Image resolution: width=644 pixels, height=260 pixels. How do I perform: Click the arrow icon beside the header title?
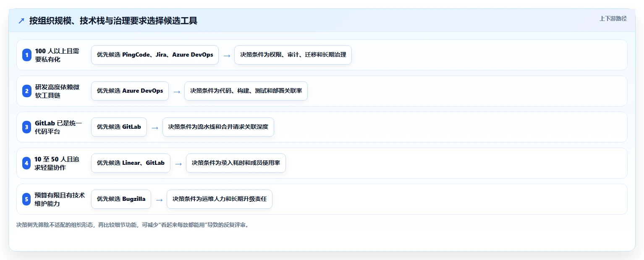[21, 21]
